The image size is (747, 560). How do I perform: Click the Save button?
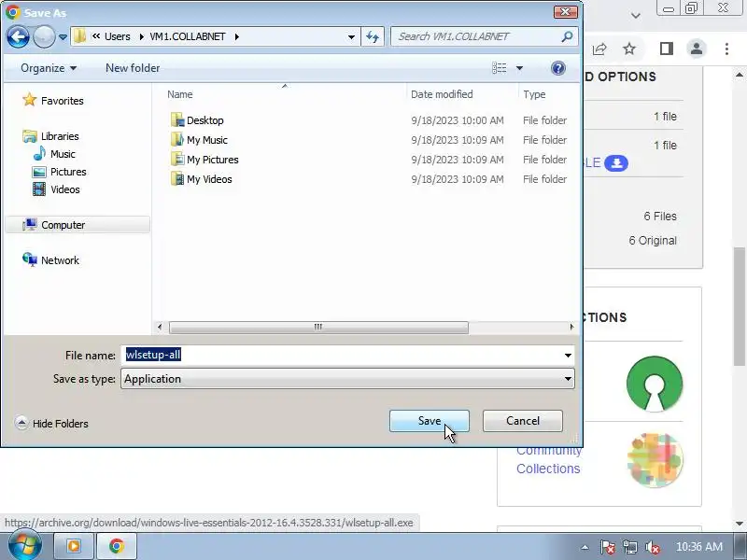(x=430, y=421)
